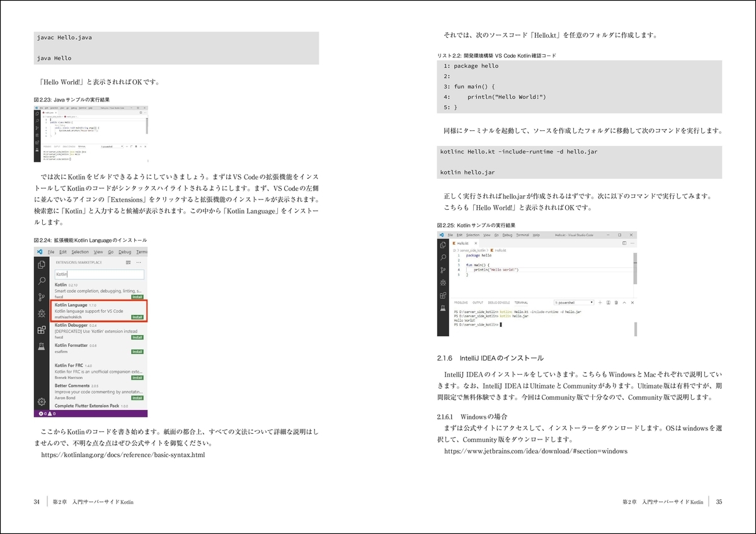Install the Kotlin Debugger extension
This screenshot has height=534, width=756.
pos(137,337)
